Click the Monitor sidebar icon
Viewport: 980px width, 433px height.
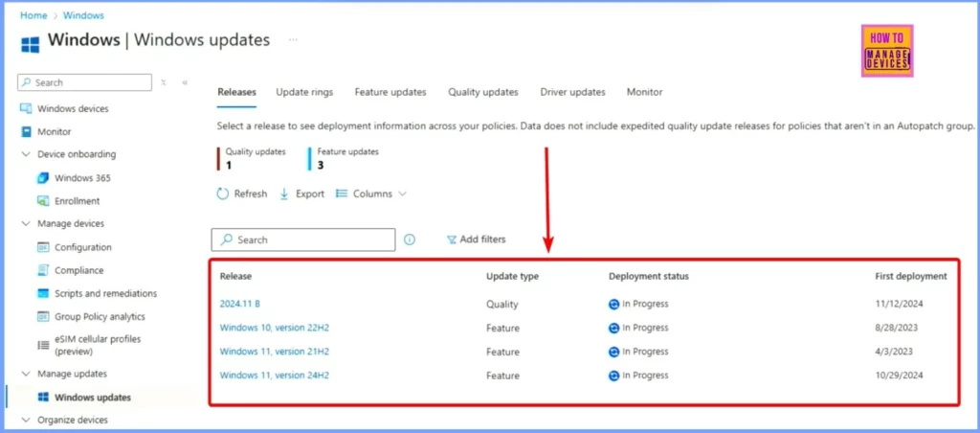click(26, 131)
